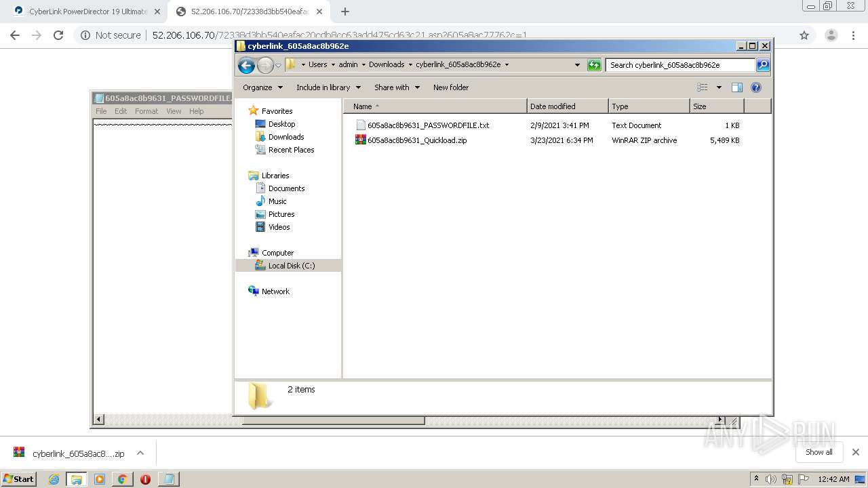868x488 pixels.
Task: Show the preview pane icon
Action: pyautogui.click(x=737, y=87)
